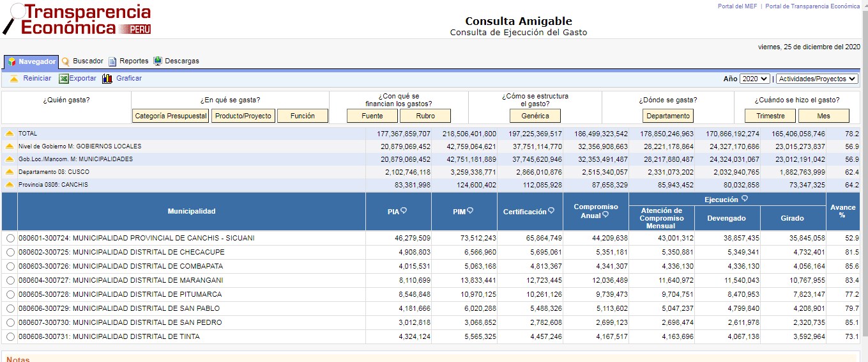
Task: Select Municipalidad Distrital de Marangani radio button
Action: (10, 281)
